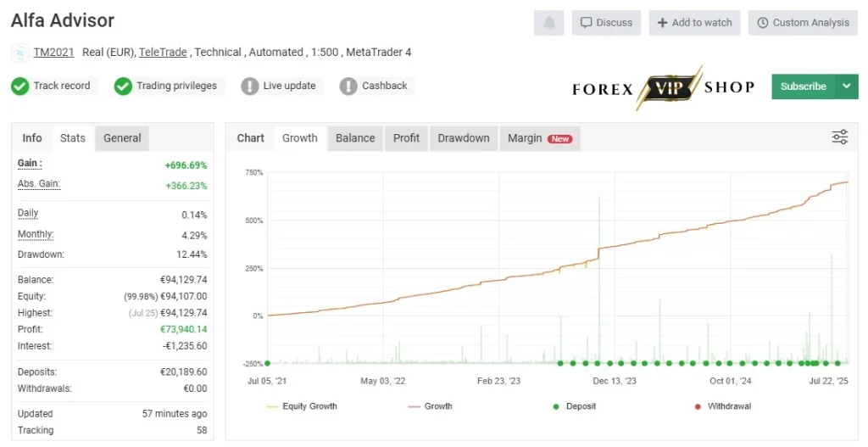Click the Trading privileges badge label
The image size is (868, 447).
pos(176,86)
